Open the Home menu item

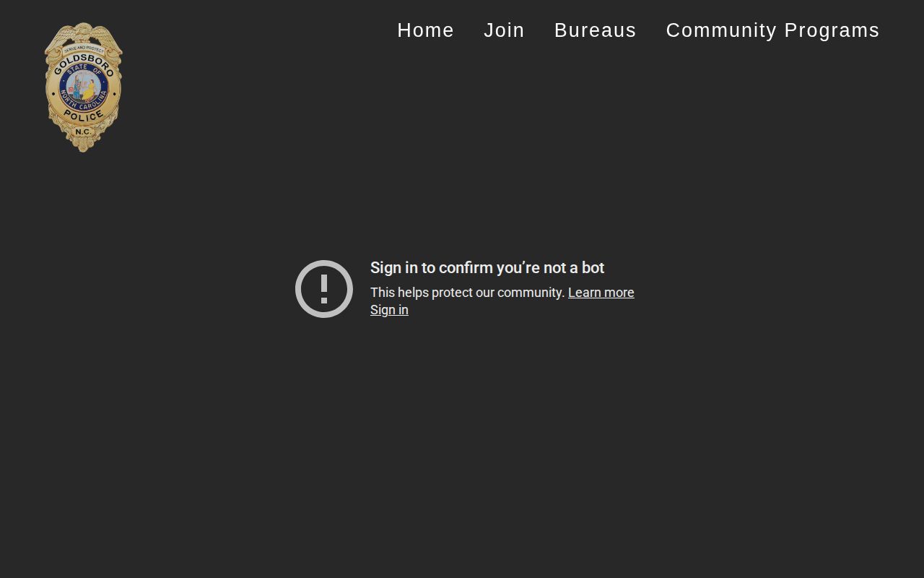(x=426, y=30)
